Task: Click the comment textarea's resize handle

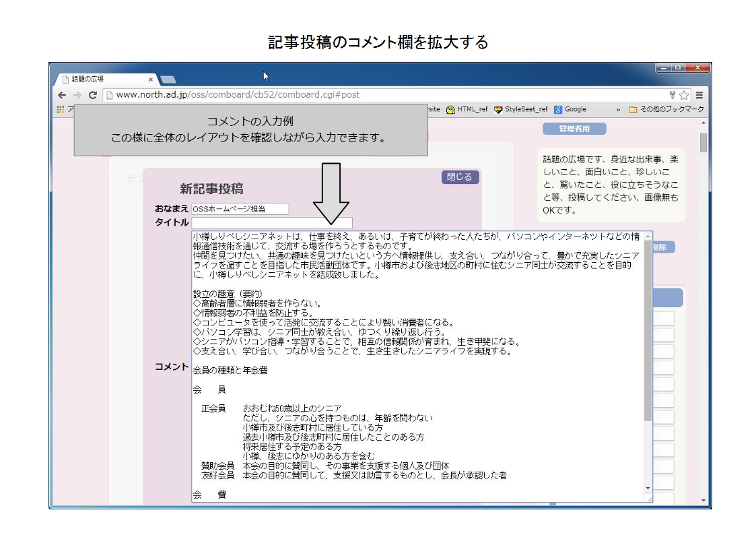Action: click(649, 499)
